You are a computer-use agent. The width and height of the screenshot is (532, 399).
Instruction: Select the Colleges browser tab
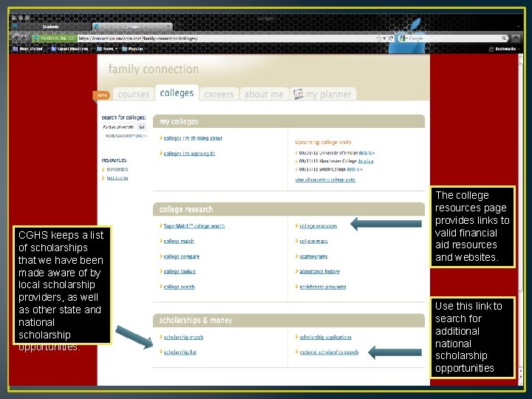point(132,27)
